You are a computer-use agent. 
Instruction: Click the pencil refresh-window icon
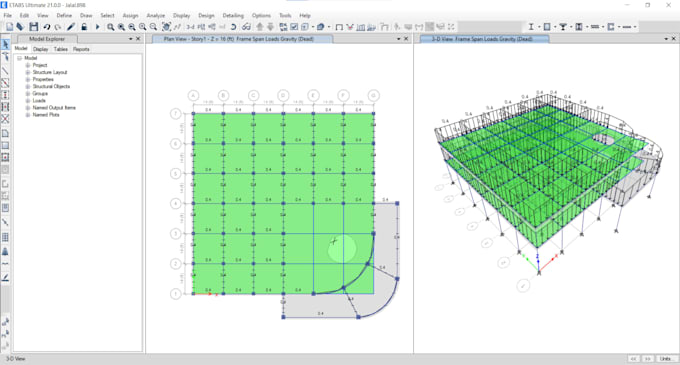tap(71, 27)
